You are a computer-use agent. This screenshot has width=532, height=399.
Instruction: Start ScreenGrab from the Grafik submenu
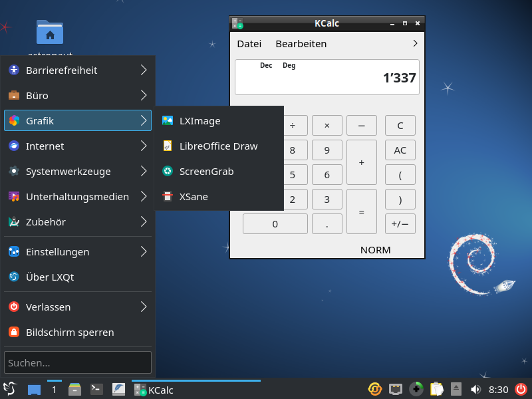(219, 172)
